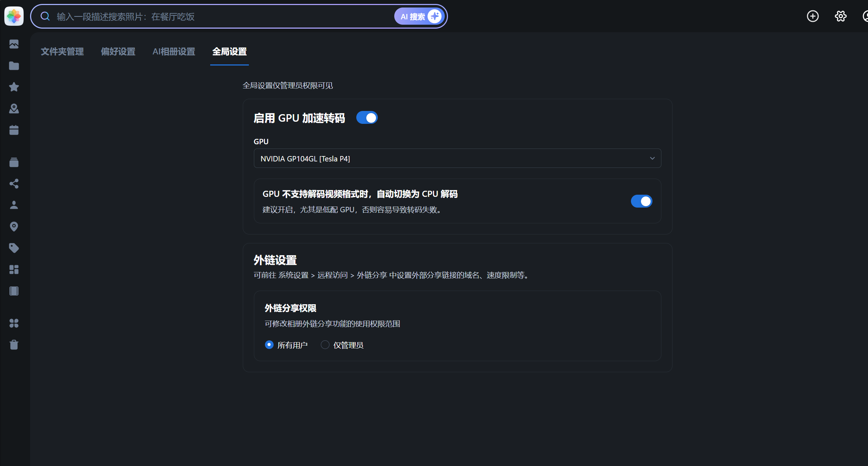Select 仅管理员 for external link sharing permission
Screen dimensions: 868x466
coord(325,345)
